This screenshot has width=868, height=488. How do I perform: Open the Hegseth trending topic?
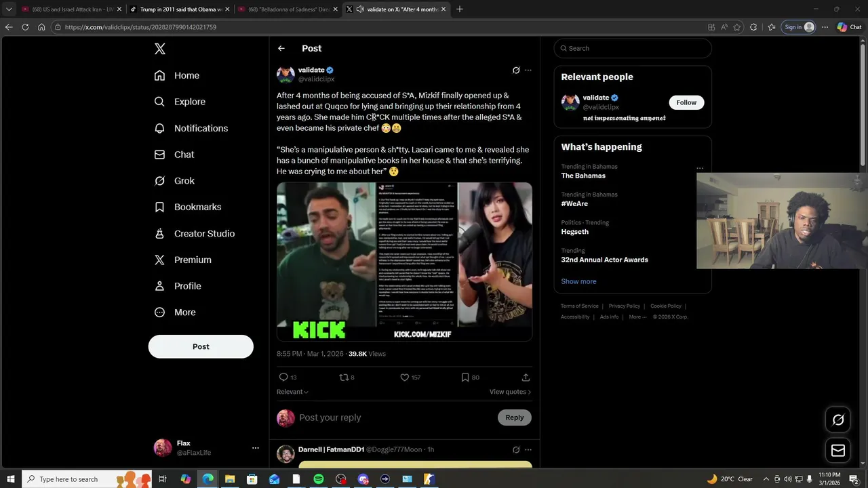point(575,232)
